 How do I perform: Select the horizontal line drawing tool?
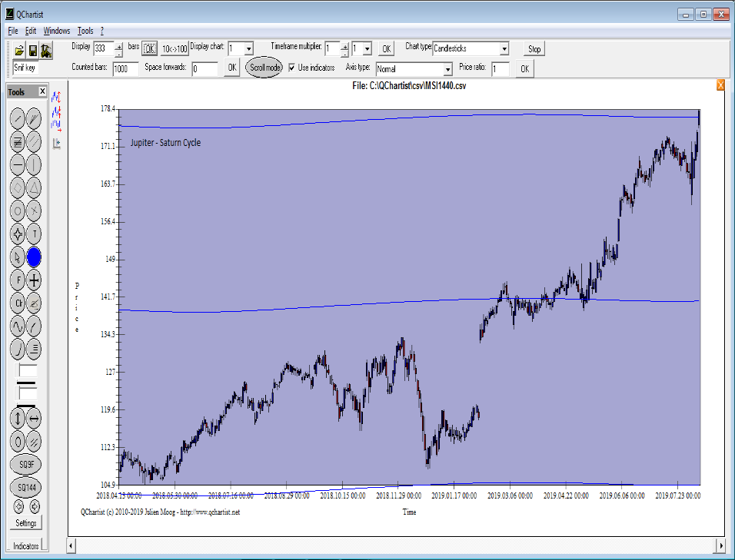[18, 164]
